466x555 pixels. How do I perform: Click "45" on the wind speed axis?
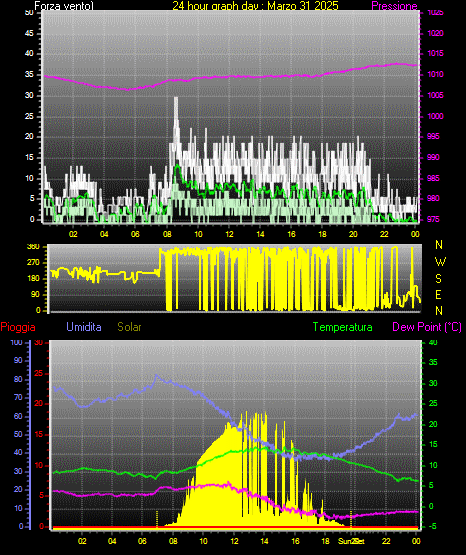pos(29,33)
